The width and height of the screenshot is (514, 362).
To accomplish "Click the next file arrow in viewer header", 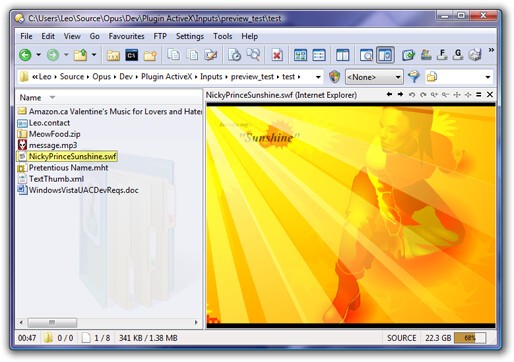I will (400, 95).
